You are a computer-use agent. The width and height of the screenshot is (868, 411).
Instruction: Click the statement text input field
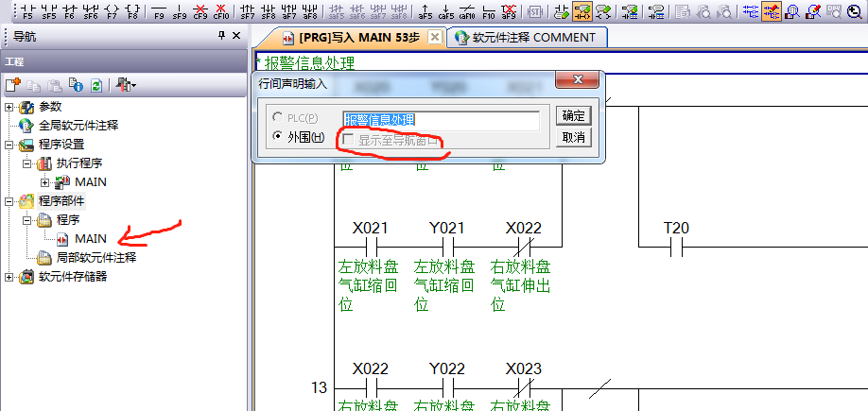[x=441, y=120]
